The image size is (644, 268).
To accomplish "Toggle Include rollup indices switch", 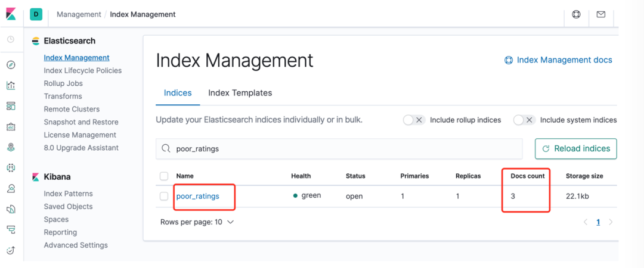I will coord(413,120).
